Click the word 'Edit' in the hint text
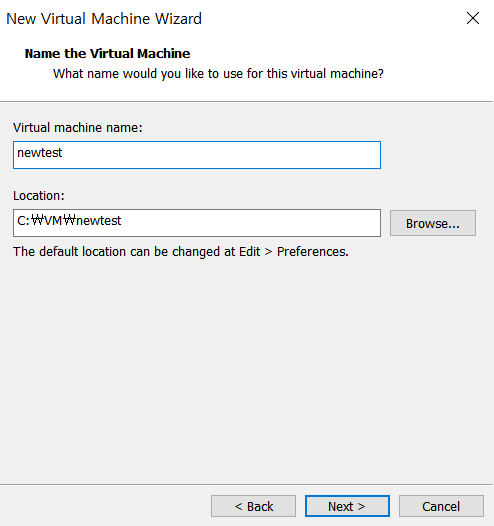Screen dimensions: 494x526 click(x=250, y=252)
